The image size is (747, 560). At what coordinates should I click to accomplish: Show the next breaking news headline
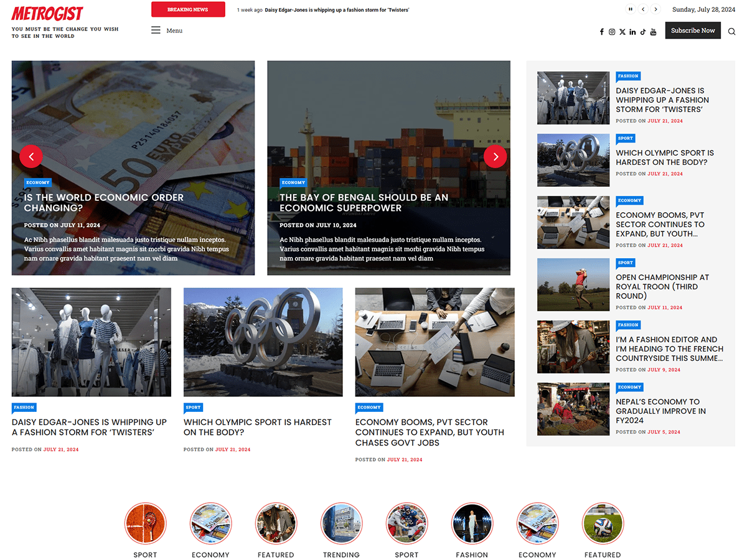coord(655,9)
